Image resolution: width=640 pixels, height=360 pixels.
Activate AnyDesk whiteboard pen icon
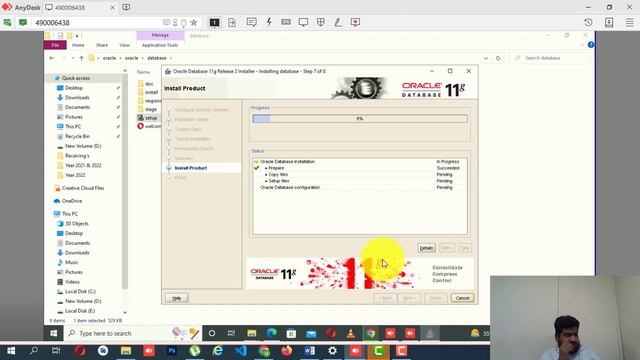[x=338, y=22]
